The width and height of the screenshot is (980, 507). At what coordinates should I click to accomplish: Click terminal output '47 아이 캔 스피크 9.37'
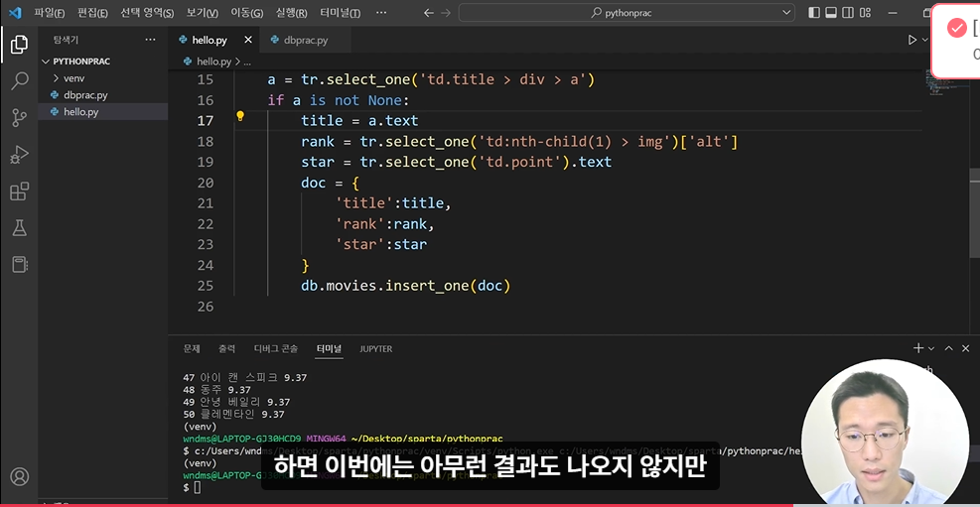pos(245,378)
